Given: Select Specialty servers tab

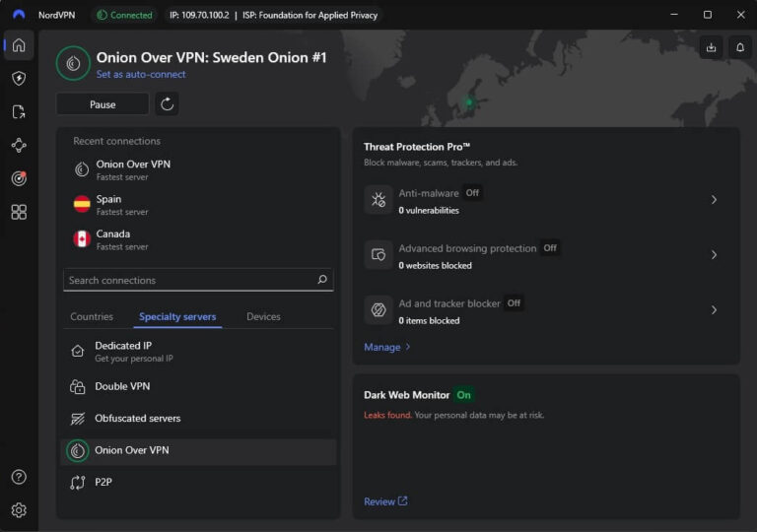Looking at the screenshot, I should (x=177, y=316).
